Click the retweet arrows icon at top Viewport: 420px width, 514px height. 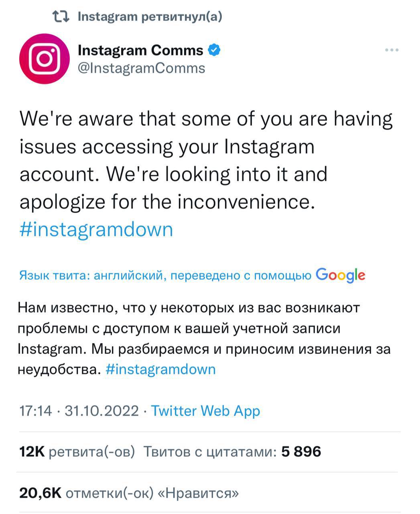click(x=61, y=16)
